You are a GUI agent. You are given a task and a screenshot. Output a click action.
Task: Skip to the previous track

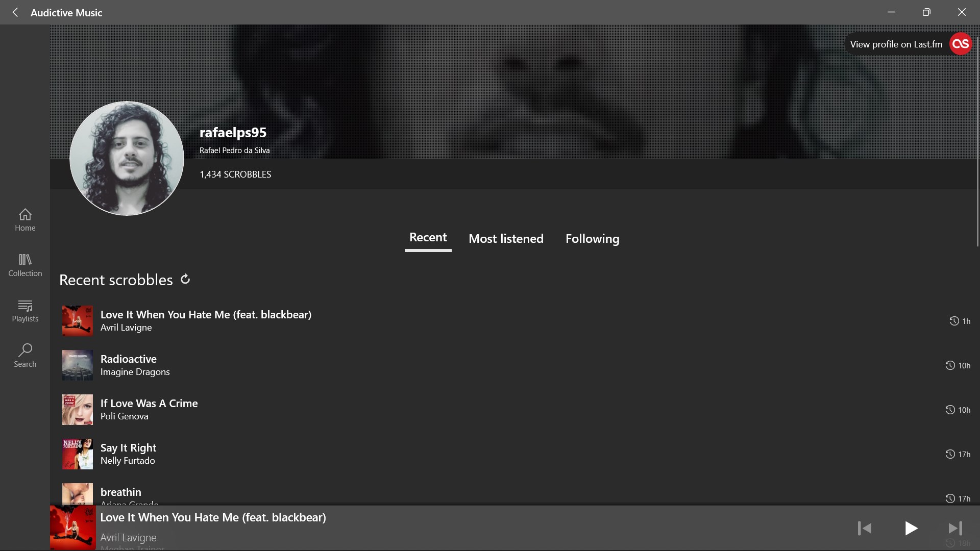[865, 528]
